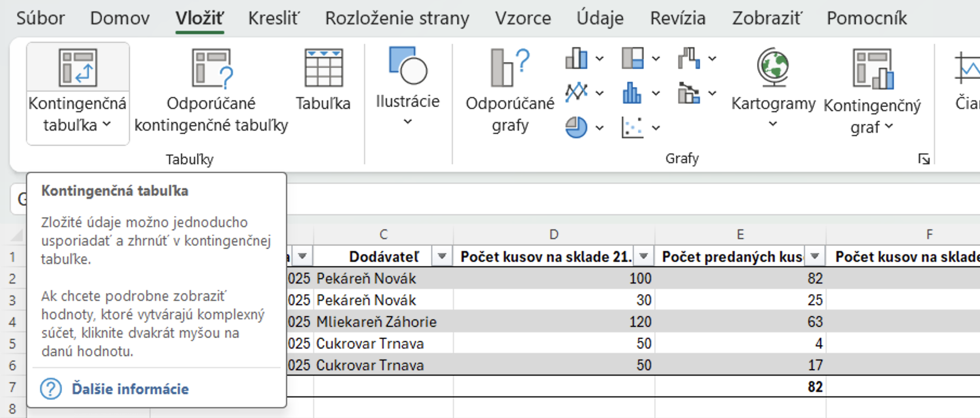
Task: Open the Údaje tab
Action: [600, 18]
